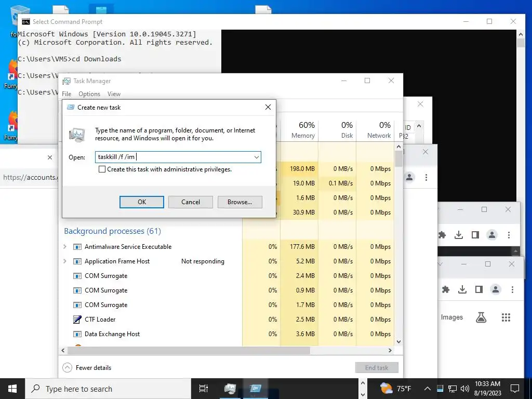Viewport: 532px width, 399px height.
Task: Click Background processes (61) group header
Action: point(112,231)
